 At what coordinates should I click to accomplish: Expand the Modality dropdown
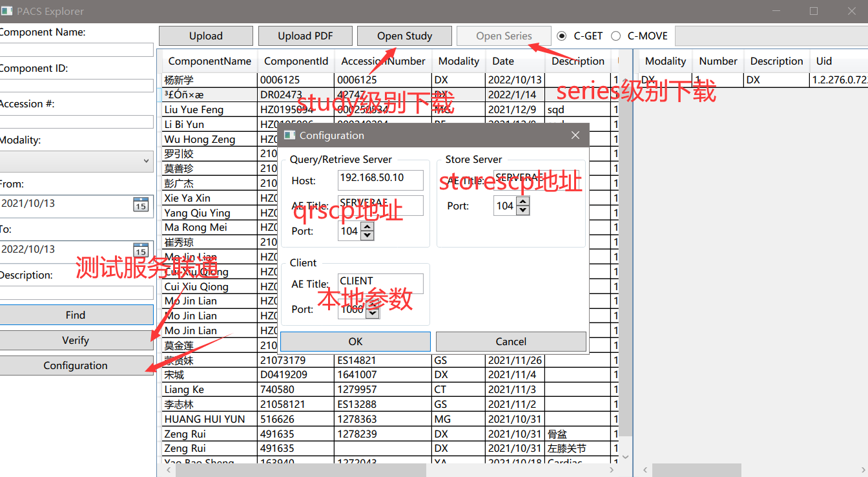(76, 161)
